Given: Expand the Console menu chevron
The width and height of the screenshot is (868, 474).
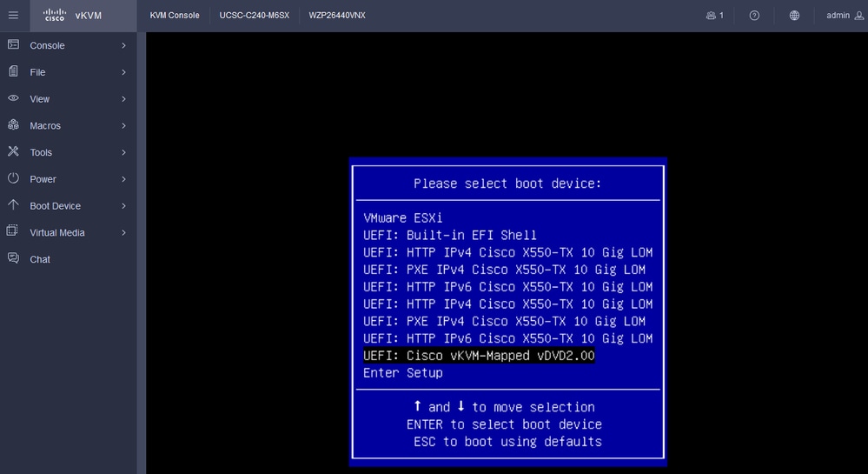Looking at the screenshot, I should pyautogui.click(x=124, y=45).
